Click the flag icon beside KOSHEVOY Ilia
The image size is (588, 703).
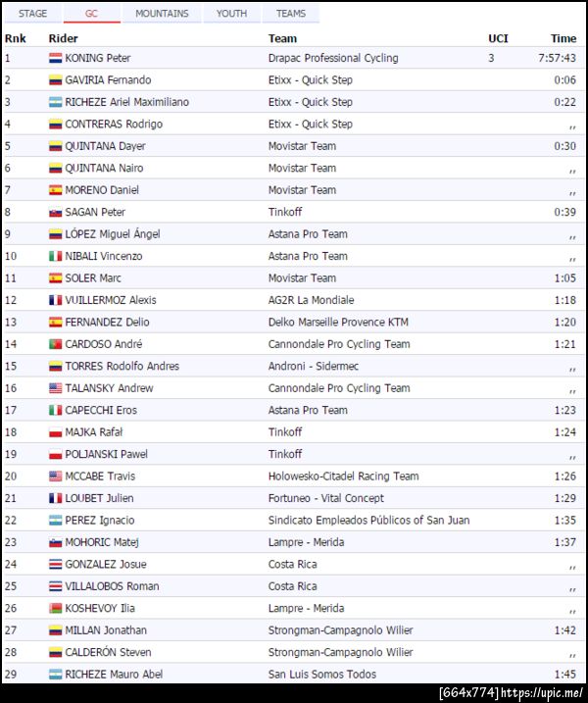(56, 609)
